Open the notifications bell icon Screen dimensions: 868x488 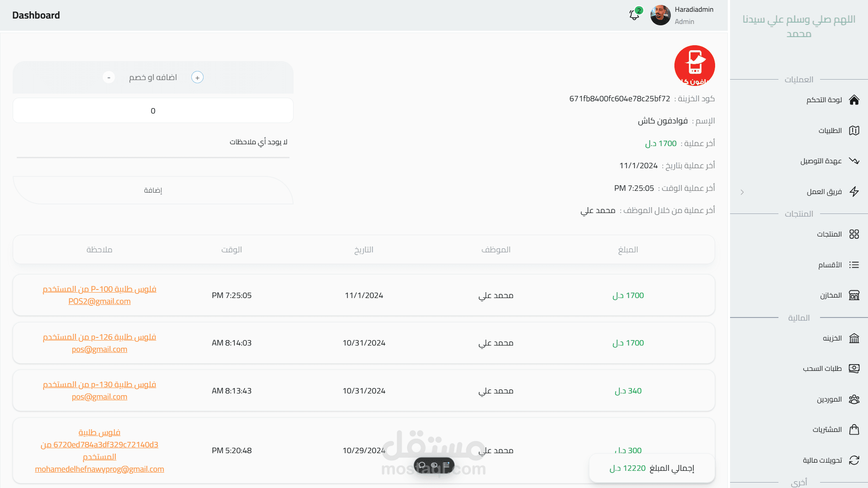pos(634,15)
